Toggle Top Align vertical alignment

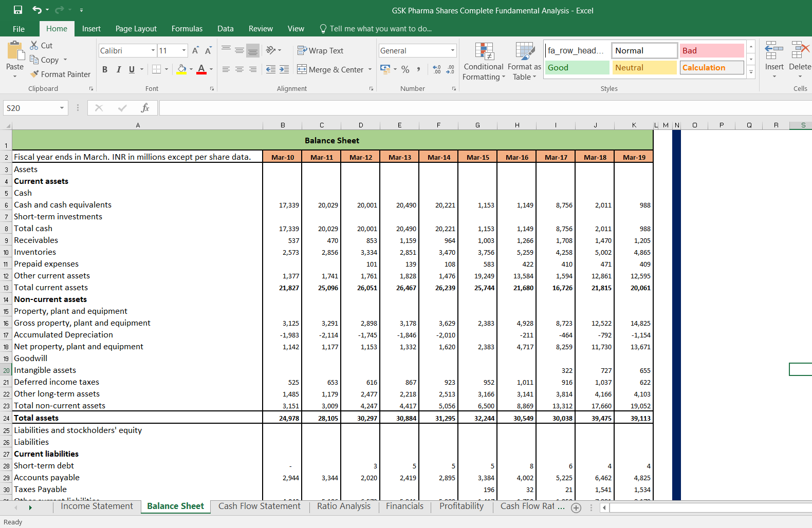click(x=226, y=50)
